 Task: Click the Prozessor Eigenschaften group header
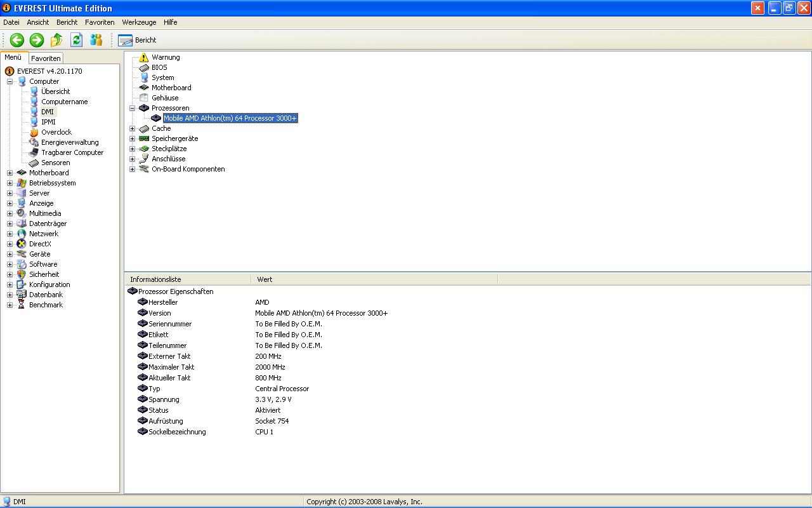tap(176, 291)
